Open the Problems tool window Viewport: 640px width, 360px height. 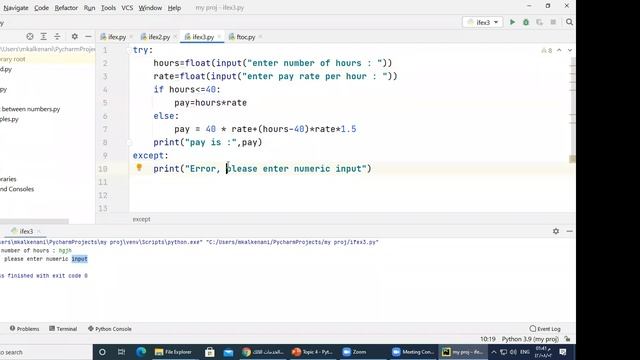[24, 329]
